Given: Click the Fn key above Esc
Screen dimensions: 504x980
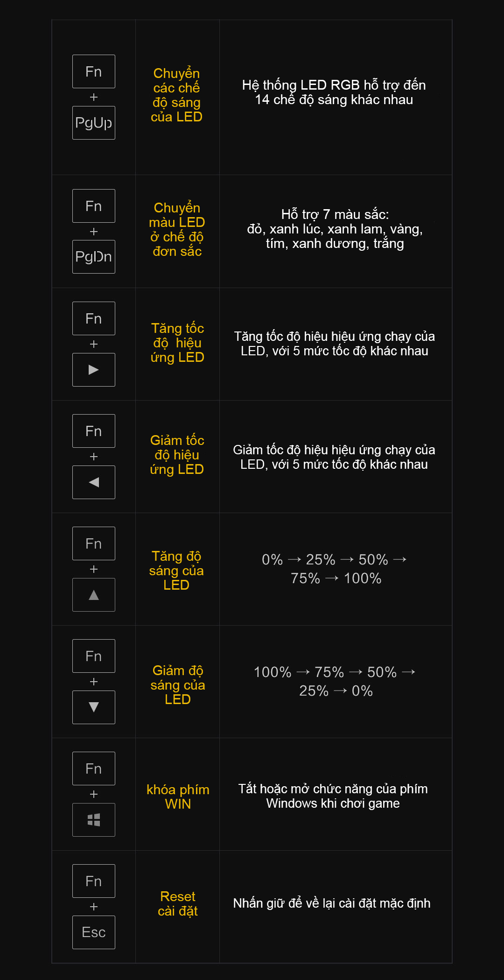Looking at the screenshot, I should pyautogui.click(x=93, y=881).
